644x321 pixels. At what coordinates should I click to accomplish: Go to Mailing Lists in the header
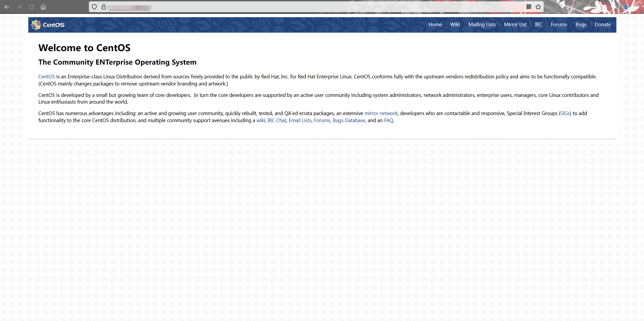[482, 25]
